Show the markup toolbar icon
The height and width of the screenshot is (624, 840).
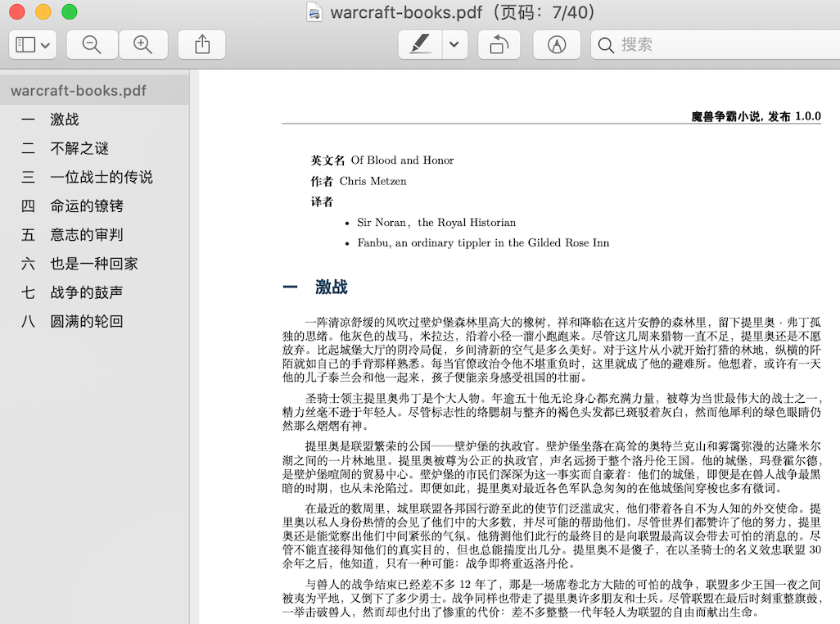pyautogui.click(x=557, y=44)
